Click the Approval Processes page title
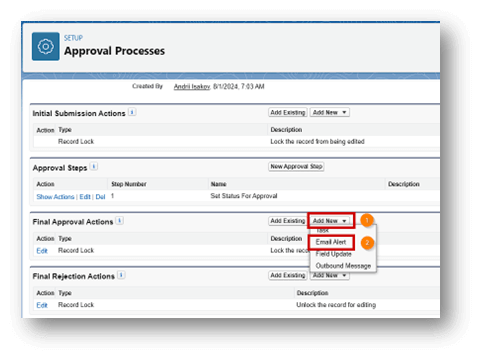This screenshot has height=360, width=482. (114, 51)
